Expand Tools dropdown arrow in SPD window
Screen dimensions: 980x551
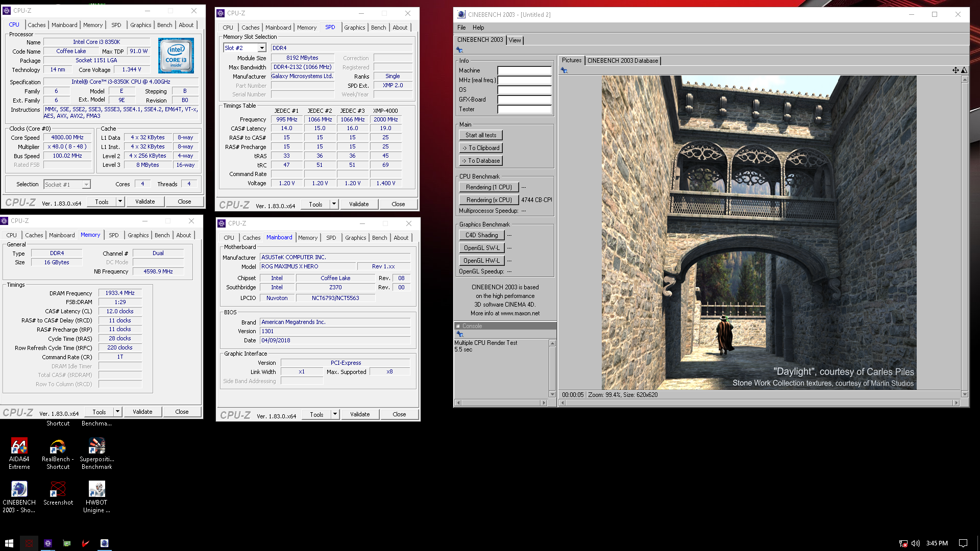(x=334, y=204)
